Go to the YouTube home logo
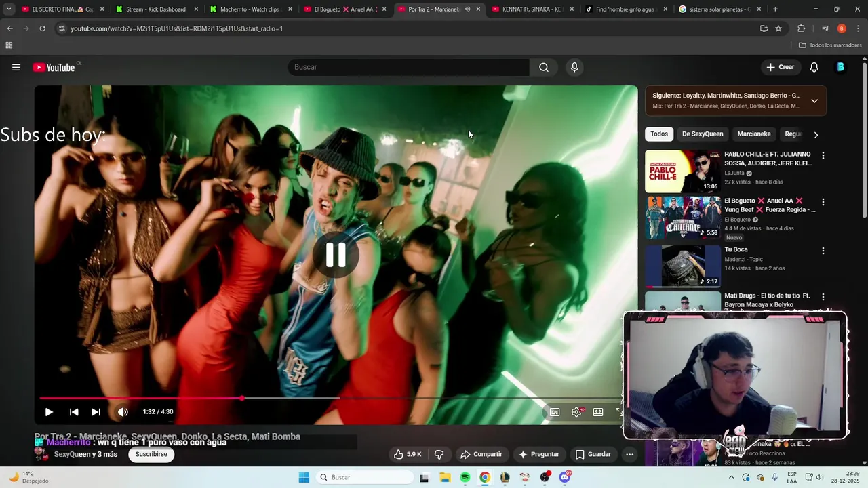This screenshot has width=868, height=488. (54, 67)
